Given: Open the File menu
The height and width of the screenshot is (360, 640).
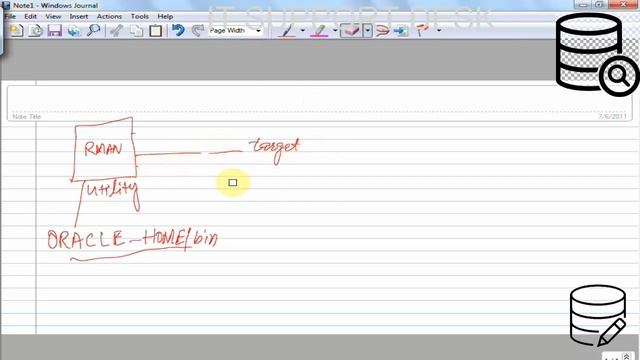Looking at the screenshot, I should coord(10,16).
